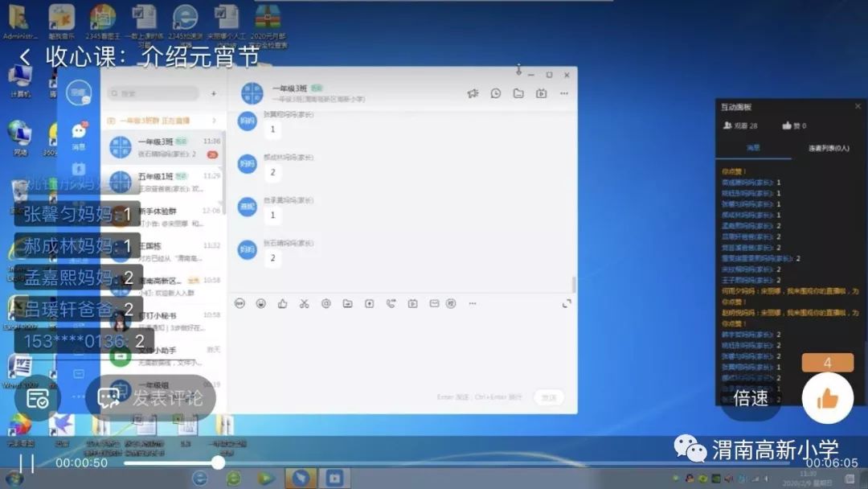Click the send file folder icon

[348, 303]
